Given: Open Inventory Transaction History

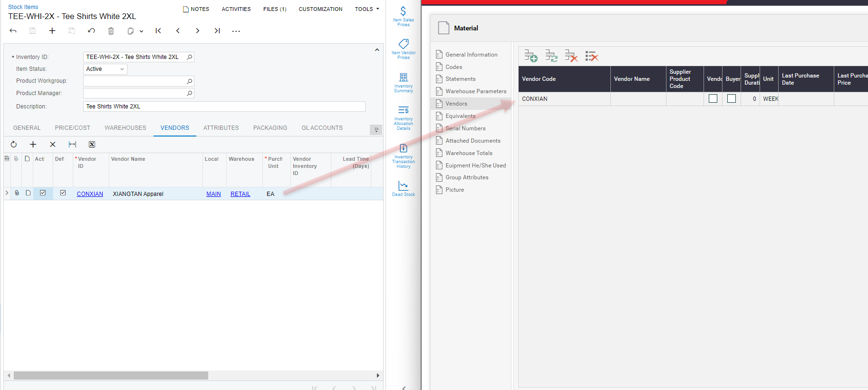Looking at the screenshot, I should (403, 156).
